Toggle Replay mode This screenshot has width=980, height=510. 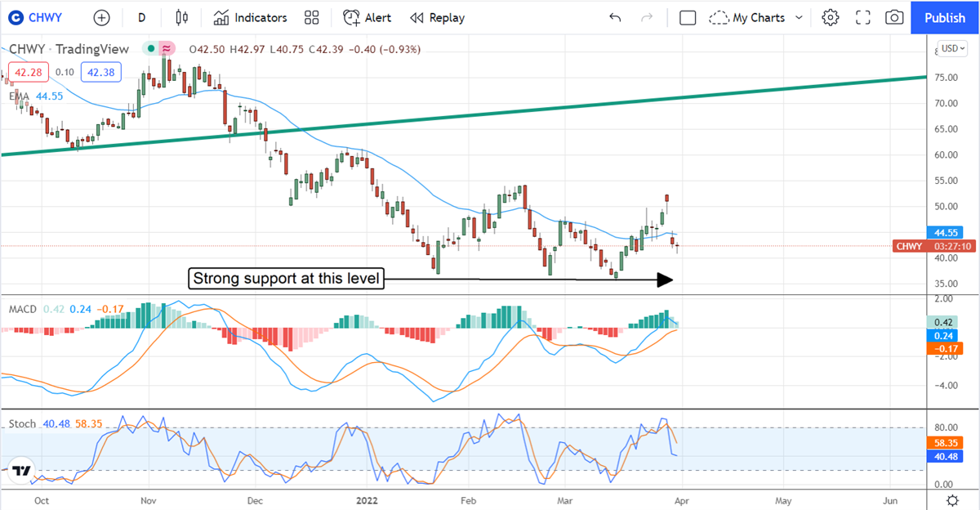point(437,17)
